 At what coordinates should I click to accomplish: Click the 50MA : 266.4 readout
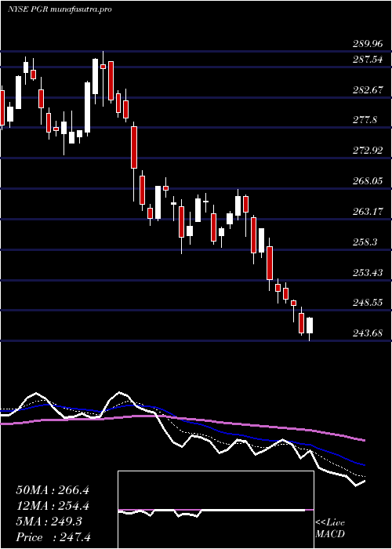53,490
